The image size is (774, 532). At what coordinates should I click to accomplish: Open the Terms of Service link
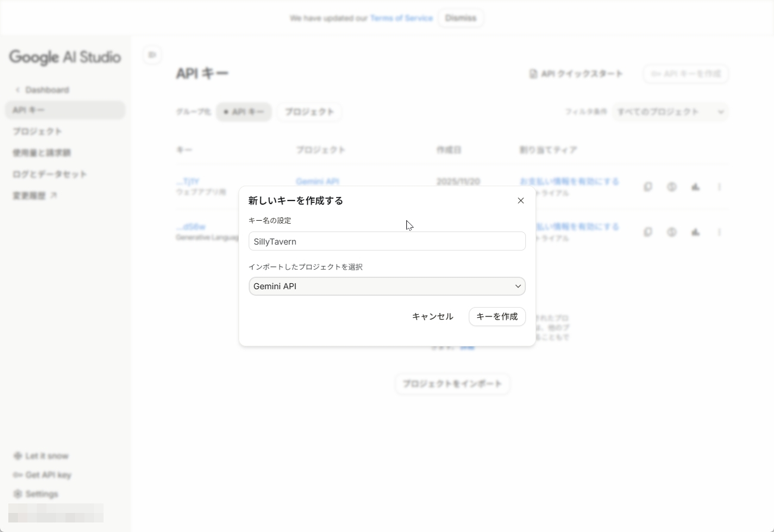pos(402,18)
